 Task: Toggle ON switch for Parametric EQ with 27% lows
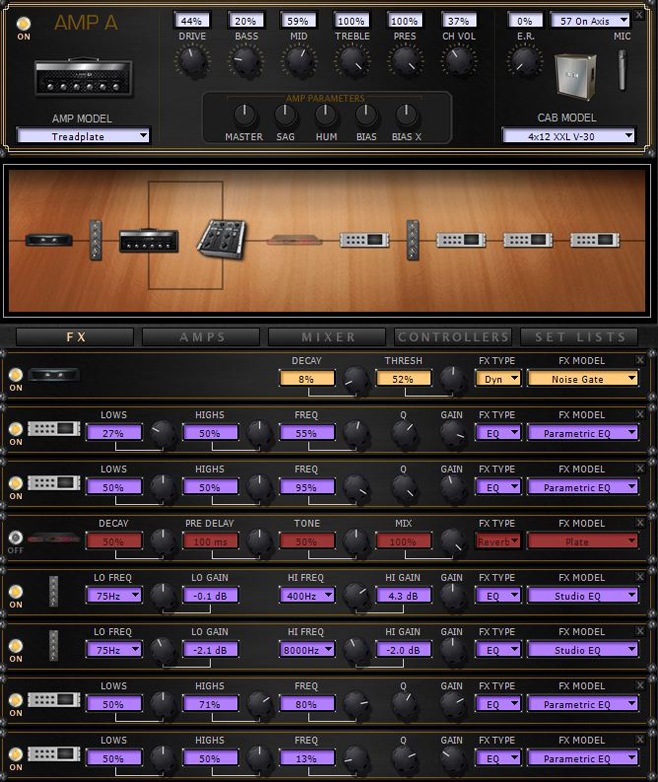tap(16, 429)
